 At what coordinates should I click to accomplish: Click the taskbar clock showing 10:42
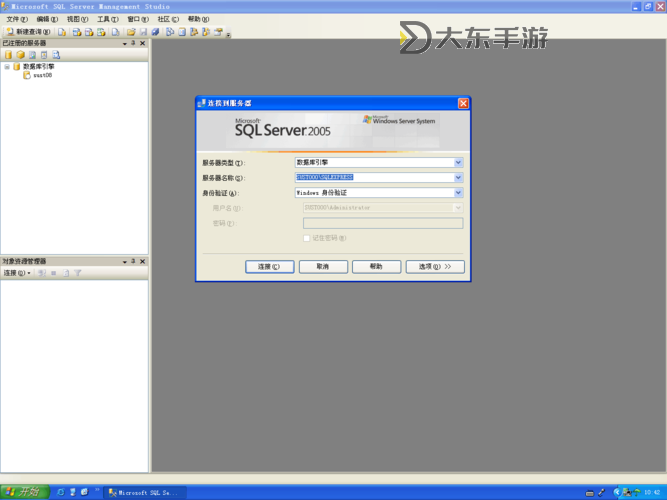(653, 493)
